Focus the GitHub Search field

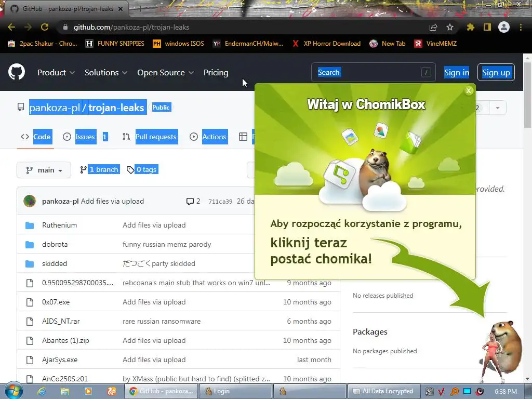(x=373, y=72)
